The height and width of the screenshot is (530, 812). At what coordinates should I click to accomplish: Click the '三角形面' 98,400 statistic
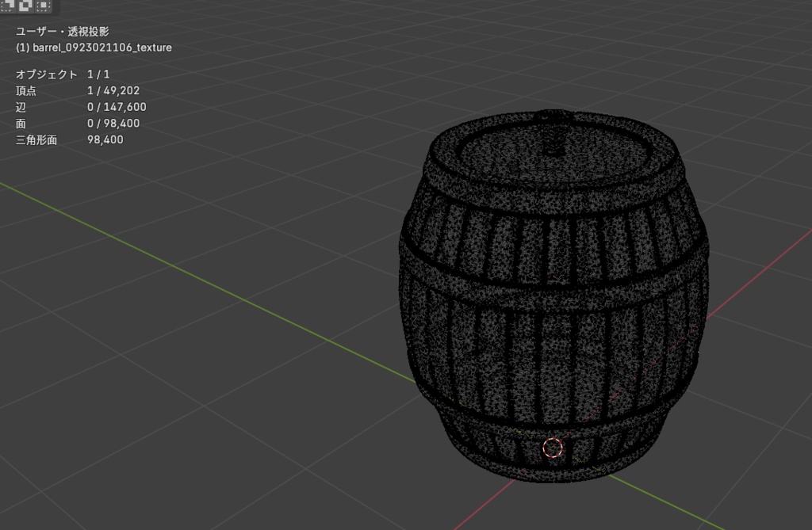(70, 140)
